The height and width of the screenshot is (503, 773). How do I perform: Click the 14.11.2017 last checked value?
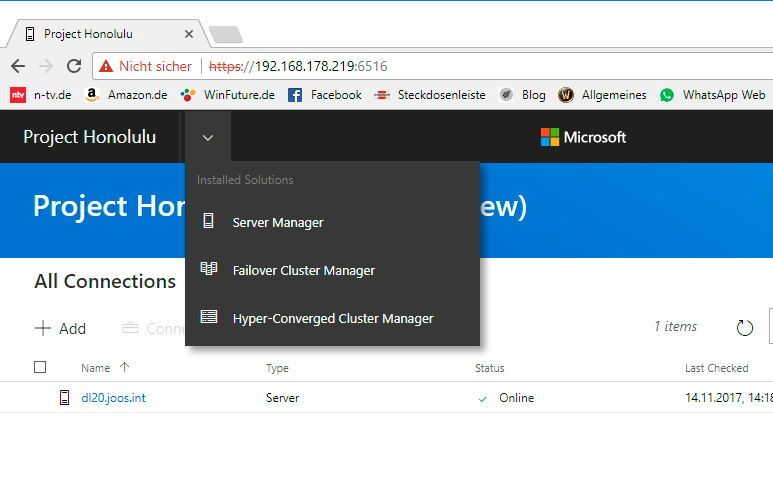729,397
